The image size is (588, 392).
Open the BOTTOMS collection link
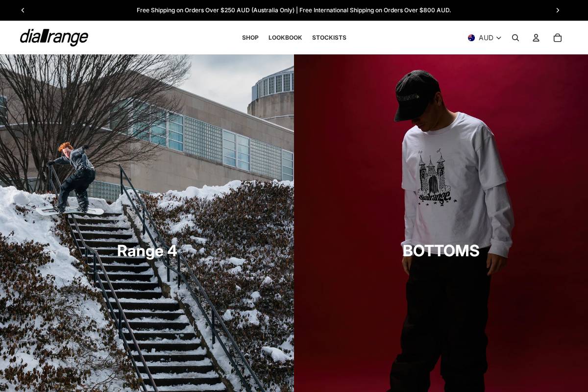[x=441, y=251]
